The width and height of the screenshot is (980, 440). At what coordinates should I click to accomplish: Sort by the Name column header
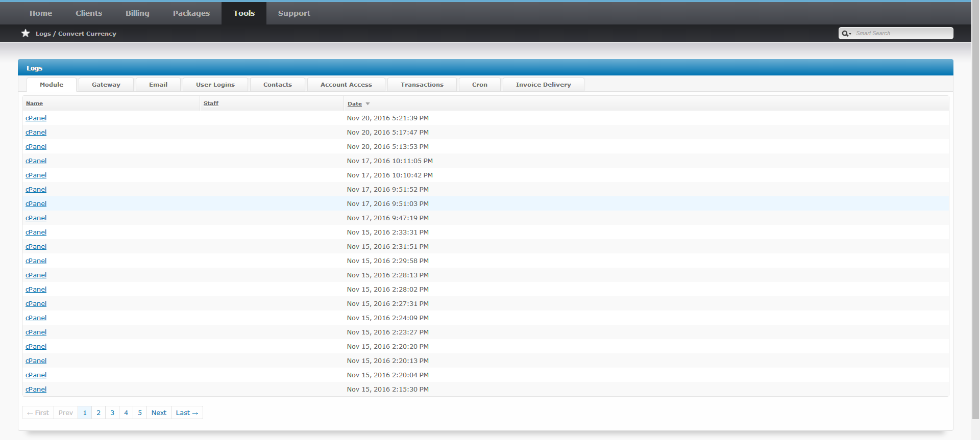point(34,103)
